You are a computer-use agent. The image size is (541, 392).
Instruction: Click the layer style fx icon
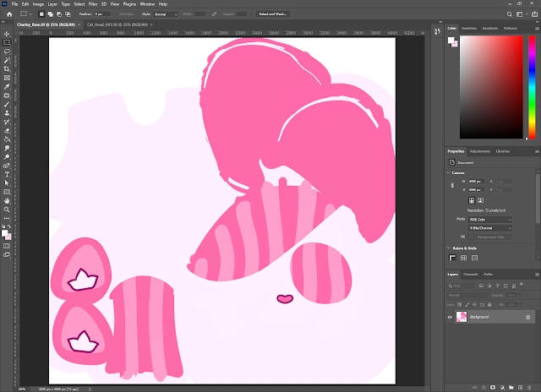(484, 388)
